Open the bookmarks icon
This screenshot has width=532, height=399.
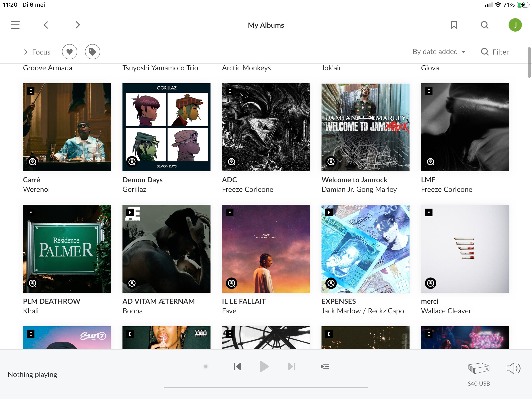point(454,25)
